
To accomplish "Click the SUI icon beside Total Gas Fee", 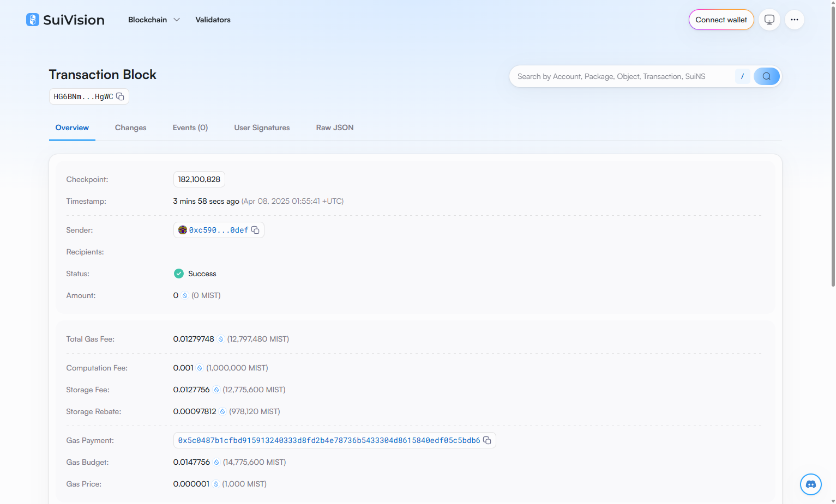I will click(221, 339).
